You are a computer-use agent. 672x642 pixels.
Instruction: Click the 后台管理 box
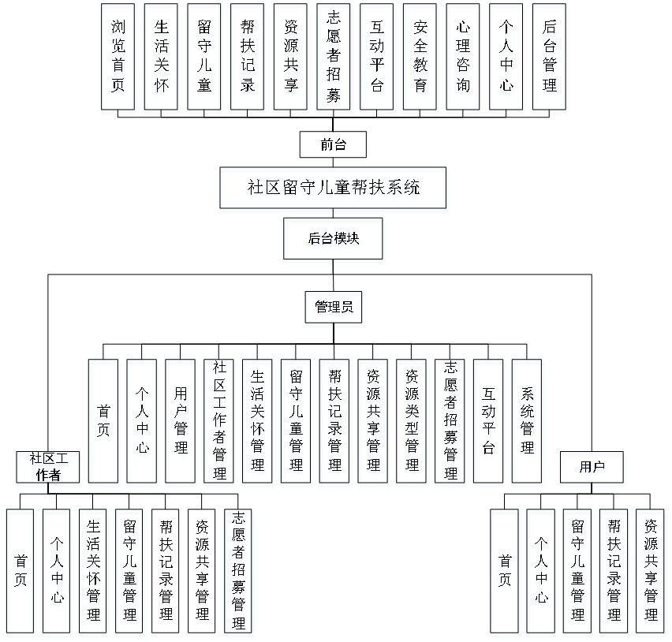click(549, 57)
